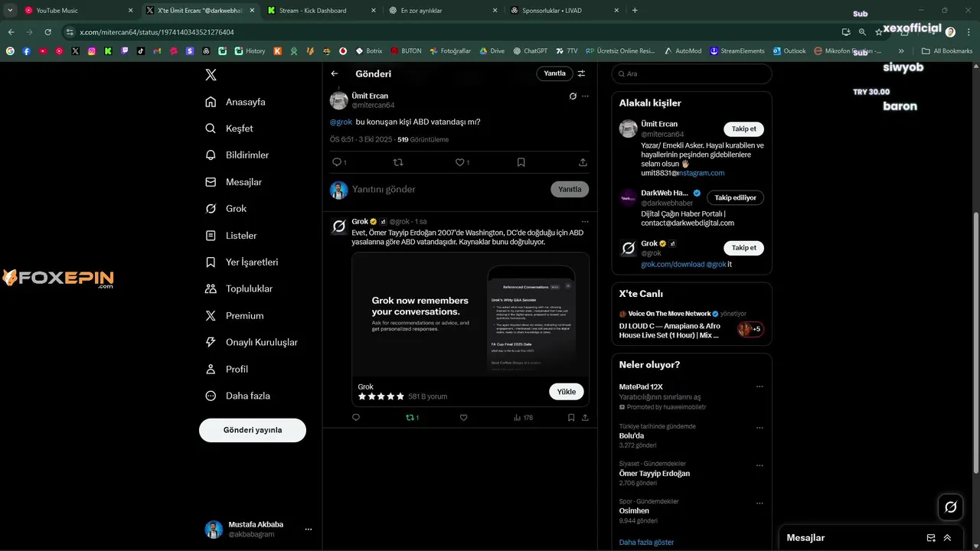Expand Daha fazla options

tap(237, 396)
